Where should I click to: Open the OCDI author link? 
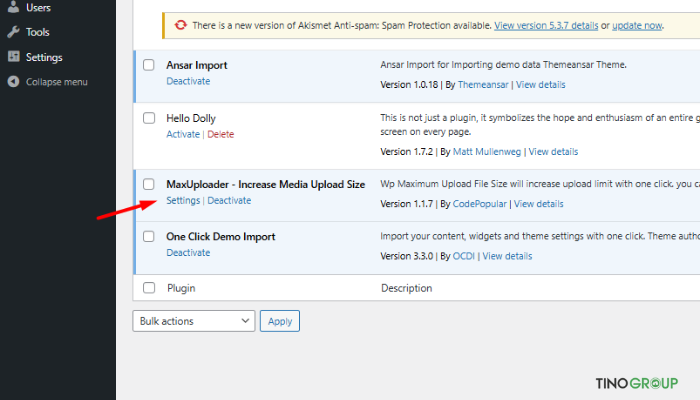tap(464, 256)
